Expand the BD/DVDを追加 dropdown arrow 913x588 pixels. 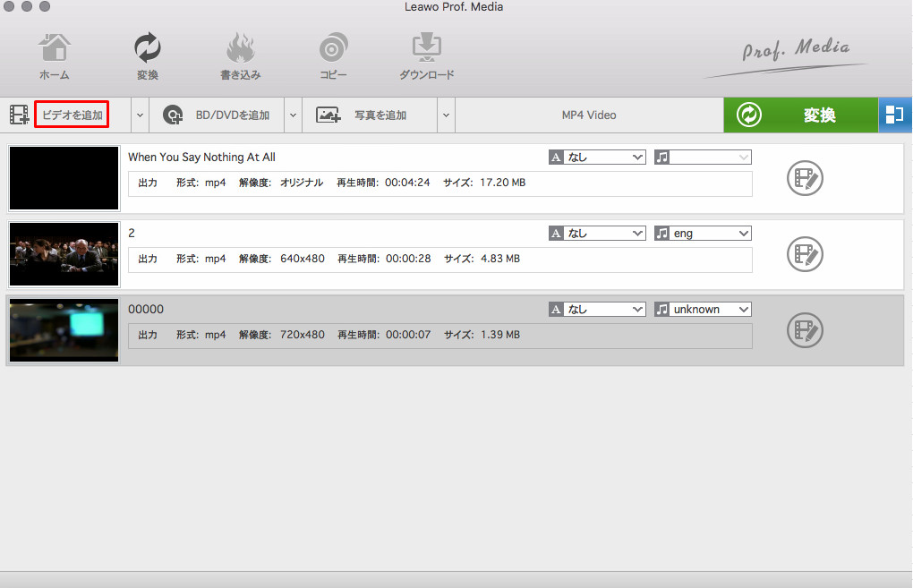point(292,115)
